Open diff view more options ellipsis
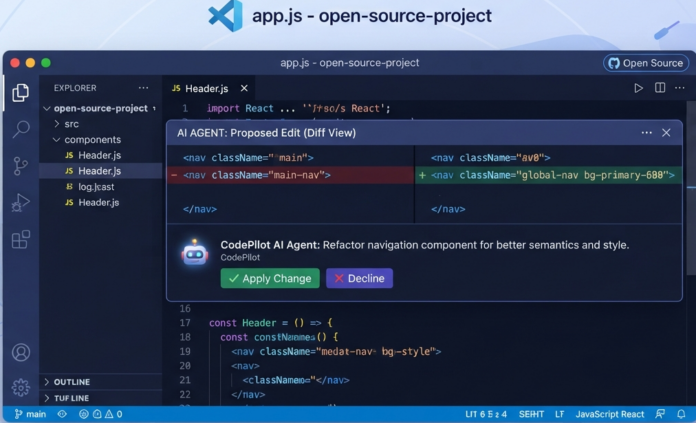The image size is (696, 423). [x=647, y=133]
